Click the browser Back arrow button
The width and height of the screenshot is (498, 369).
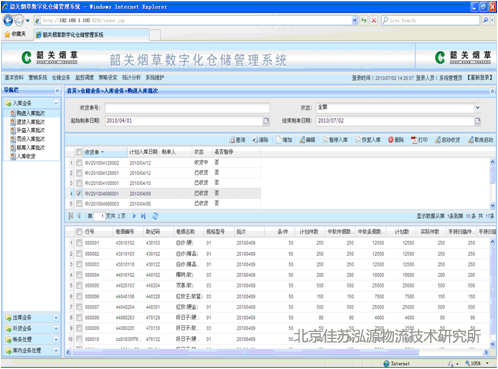[x=8, y=21]
